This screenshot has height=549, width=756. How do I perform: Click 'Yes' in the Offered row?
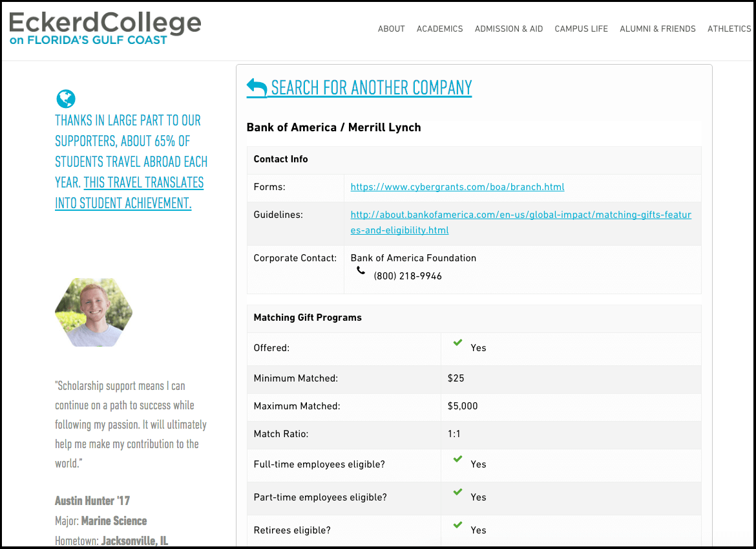pyautogui.click(x=478, y=348)
